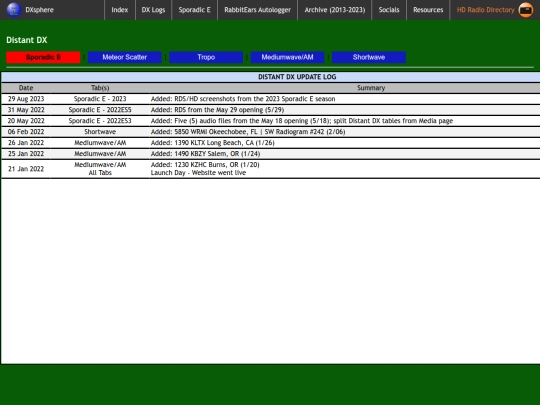540x405 pixels.
Task: Open the Socials menu item
Action: [x=389, y=10]
